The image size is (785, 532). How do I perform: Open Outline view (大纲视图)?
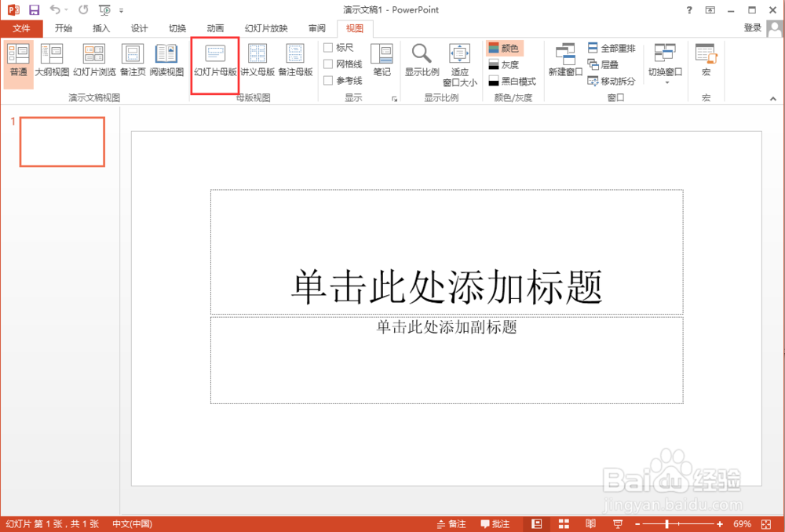[52, 61]
